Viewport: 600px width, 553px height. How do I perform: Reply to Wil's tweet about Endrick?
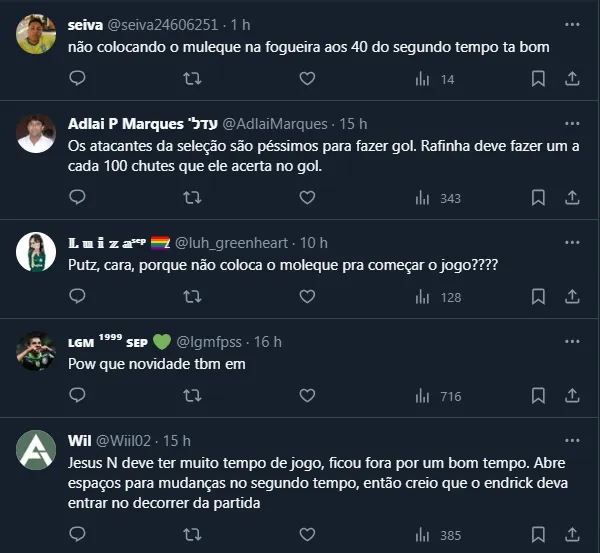79,535
